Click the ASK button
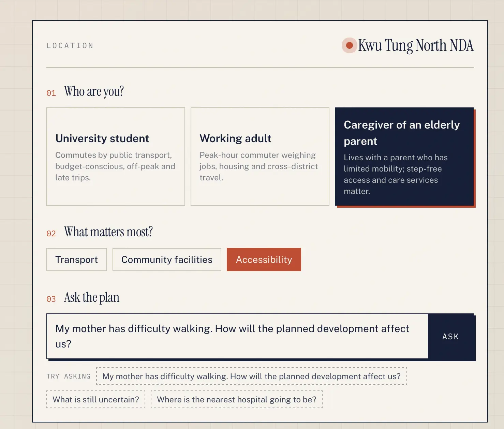 click(451, 337)
